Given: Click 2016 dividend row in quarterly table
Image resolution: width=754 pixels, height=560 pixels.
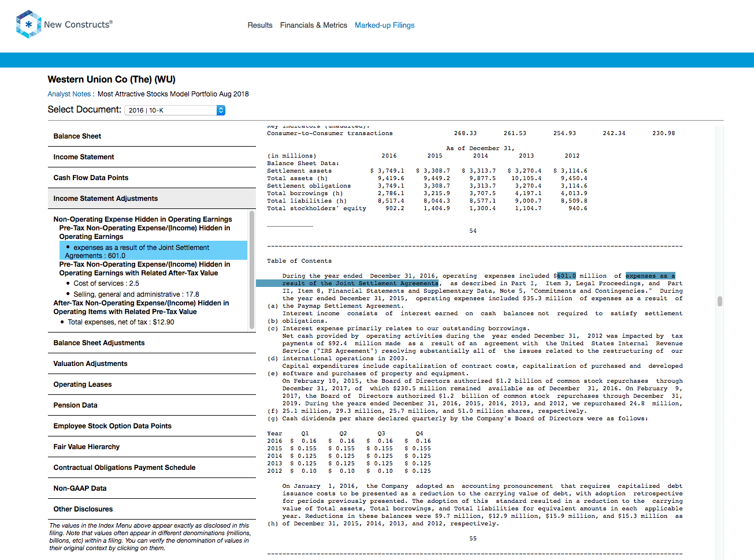Looking at the screenshot, I should tap(349, 441).
